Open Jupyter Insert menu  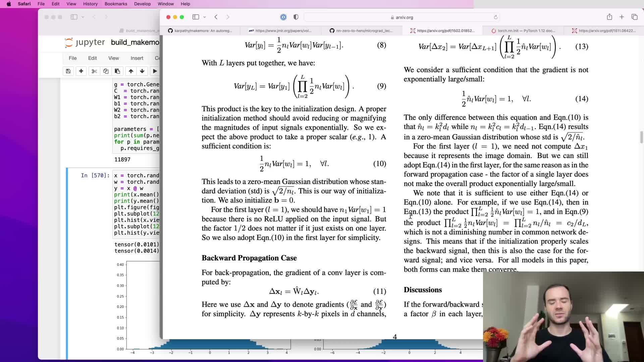(137, 58)
